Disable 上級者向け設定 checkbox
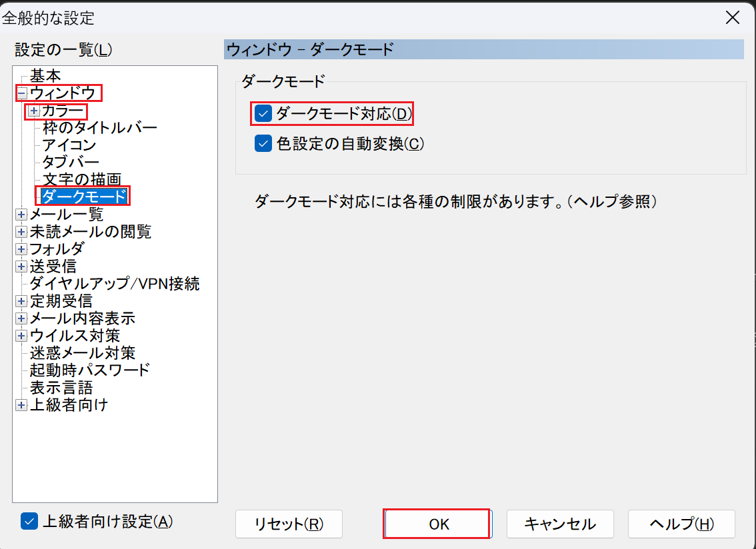Image resolution: width=756 pixels, height=549 pixels. (x=29, y=522)
